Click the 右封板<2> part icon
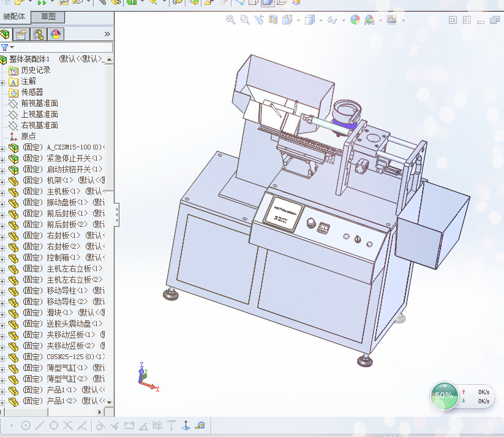Screen dimensions: 504x437 click(x=13, y=247)
